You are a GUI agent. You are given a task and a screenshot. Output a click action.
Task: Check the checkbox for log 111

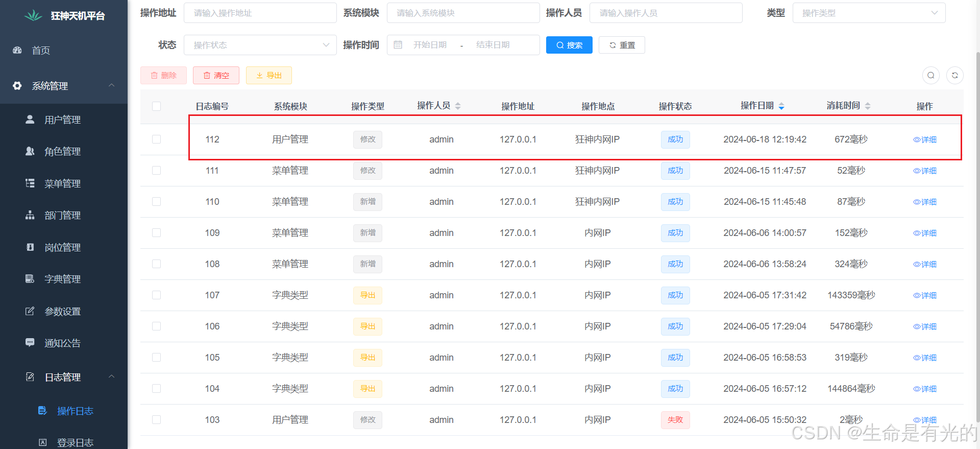click(157, 171)
